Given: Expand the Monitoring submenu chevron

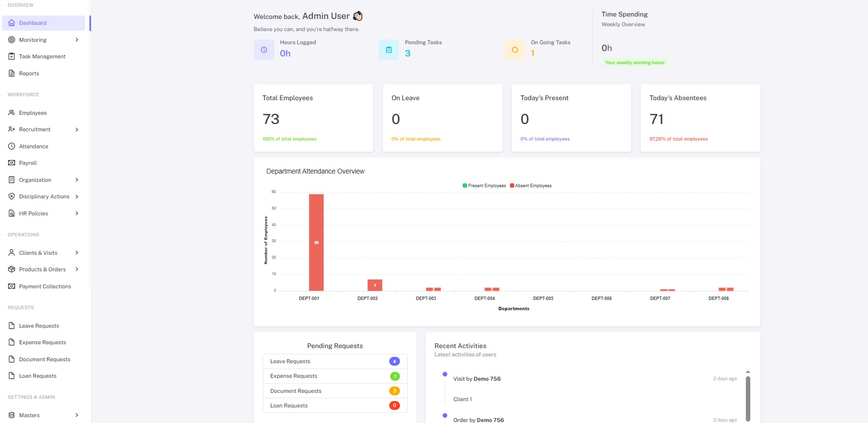Looking at the screenshot, I should click(77, 40).
